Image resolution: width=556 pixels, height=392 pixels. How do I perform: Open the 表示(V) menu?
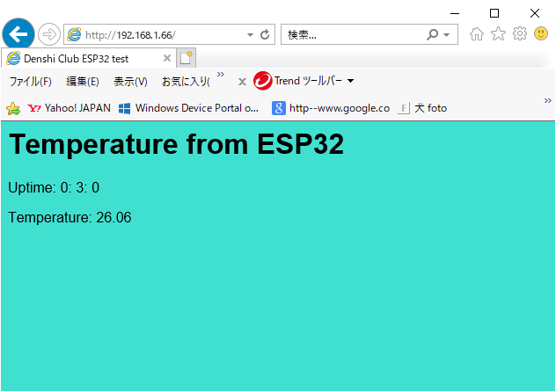(130, 82)
